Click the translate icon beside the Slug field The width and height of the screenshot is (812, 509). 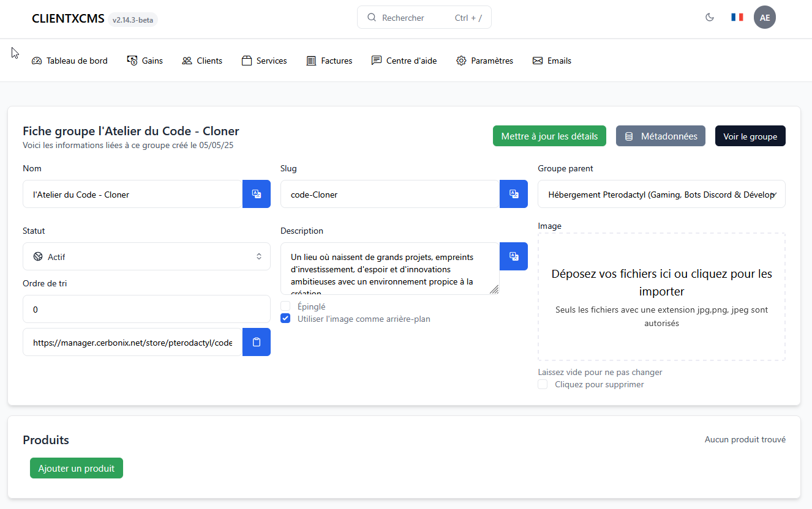point(513,194)
